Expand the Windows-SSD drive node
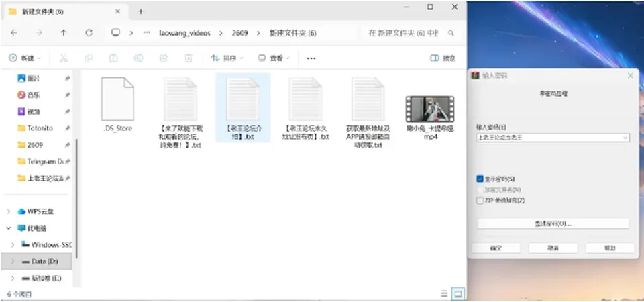Image resolution: width=644 pixels, height=302 pixels. 13,245
